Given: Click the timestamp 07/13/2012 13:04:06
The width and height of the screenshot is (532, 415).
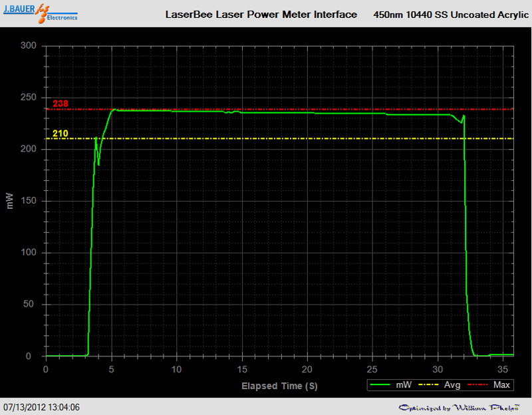Looking at the screenshot, I should pos(41,407).
